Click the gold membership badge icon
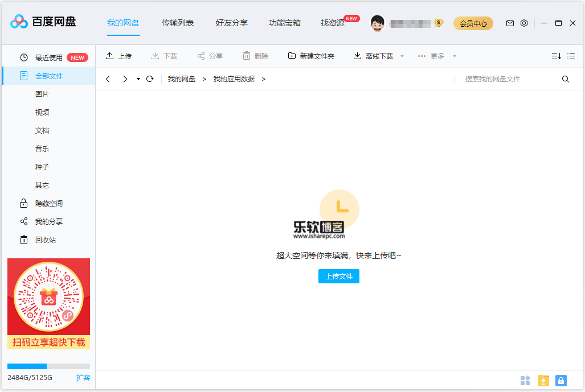 point(439,23)
